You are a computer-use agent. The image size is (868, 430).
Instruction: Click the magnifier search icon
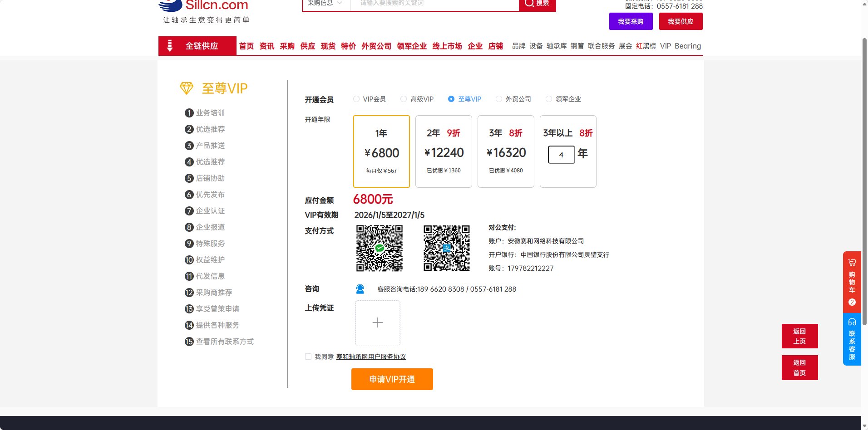[x=529, y=4]
